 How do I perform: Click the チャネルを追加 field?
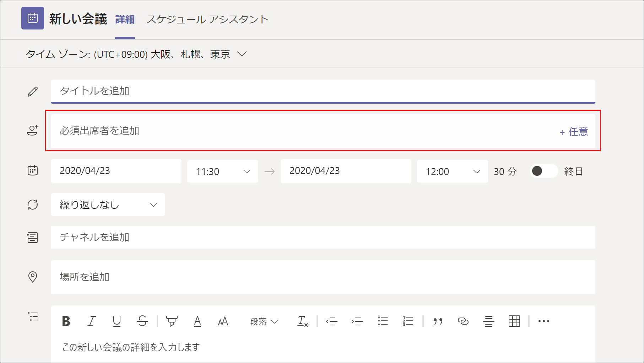pos(323,237)
